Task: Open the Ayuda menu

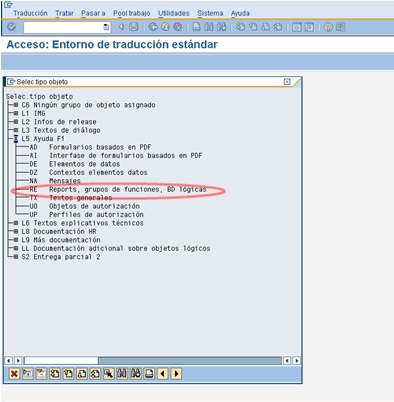Action: 240,13
